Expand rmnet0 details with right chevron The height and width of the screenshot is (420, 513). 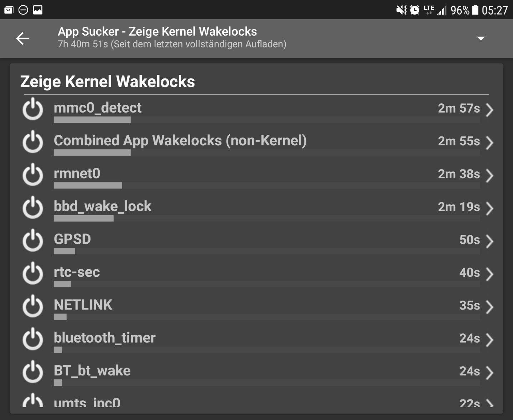pyautogui.click(x=489, y=175)
